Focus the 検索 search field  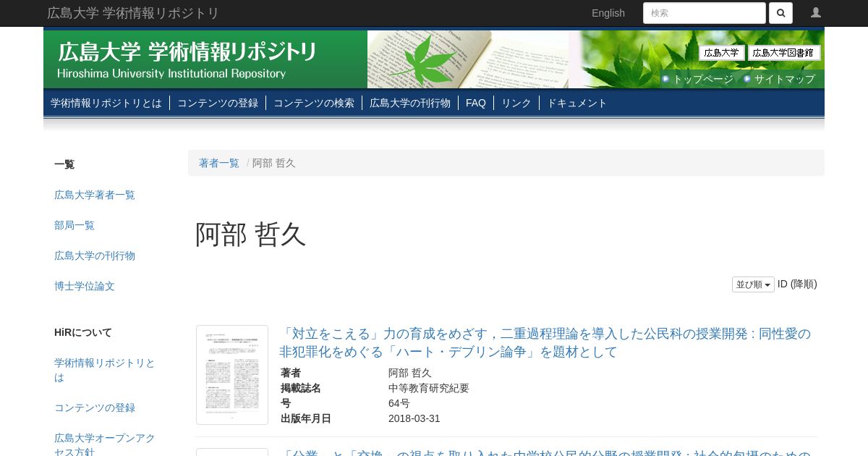(705, 13)
